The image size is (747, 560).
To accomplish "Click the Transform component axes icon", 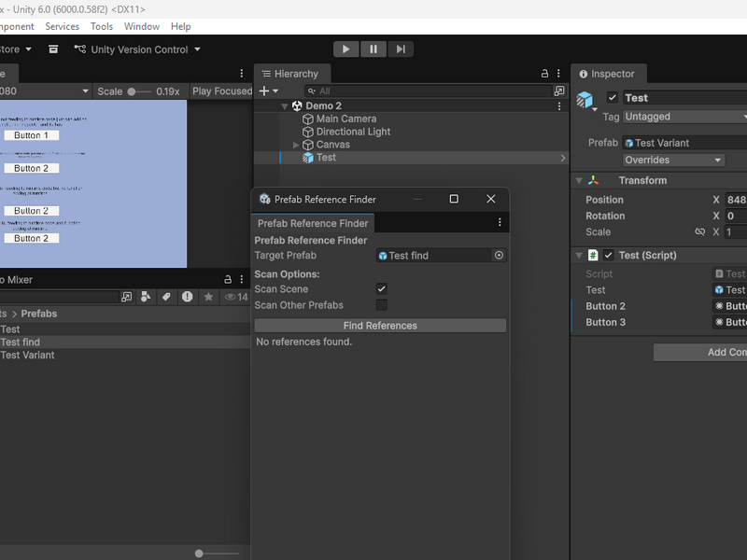I will (593, 180).
